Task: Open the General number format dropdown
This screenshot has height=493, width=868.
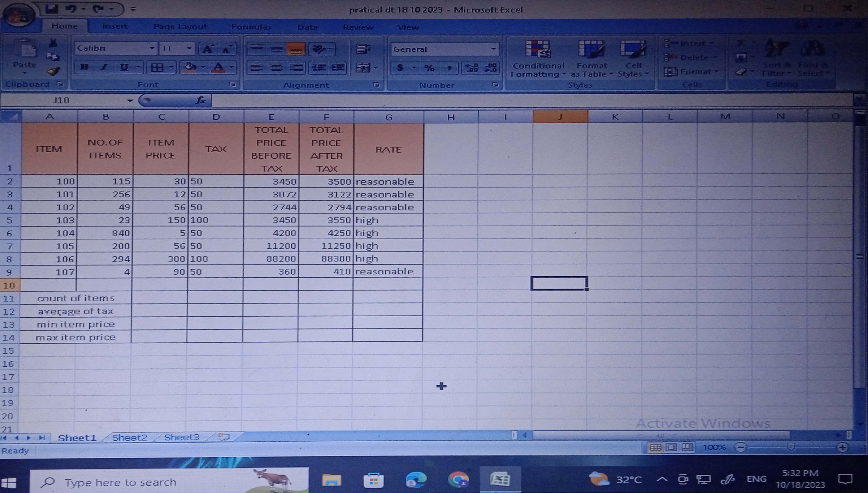Action: click(x=493, y=49)
